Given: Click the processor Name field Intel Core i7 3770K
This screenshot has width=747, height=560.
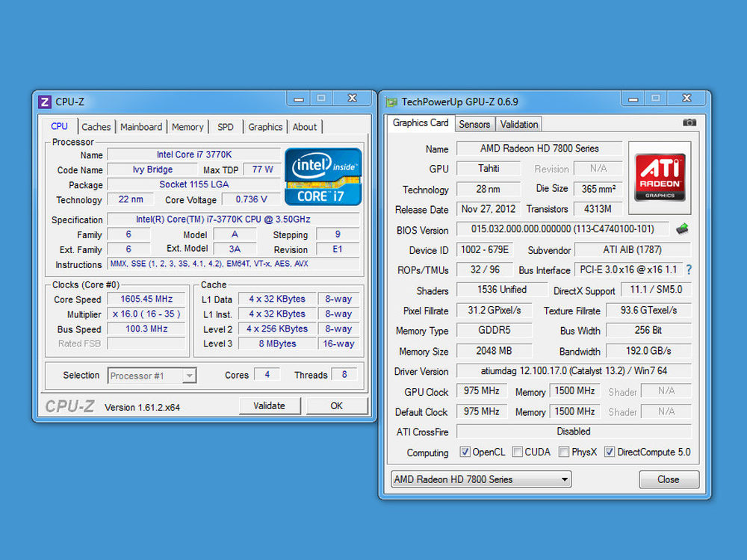Looking at the screenshot, I should [194, 155].
